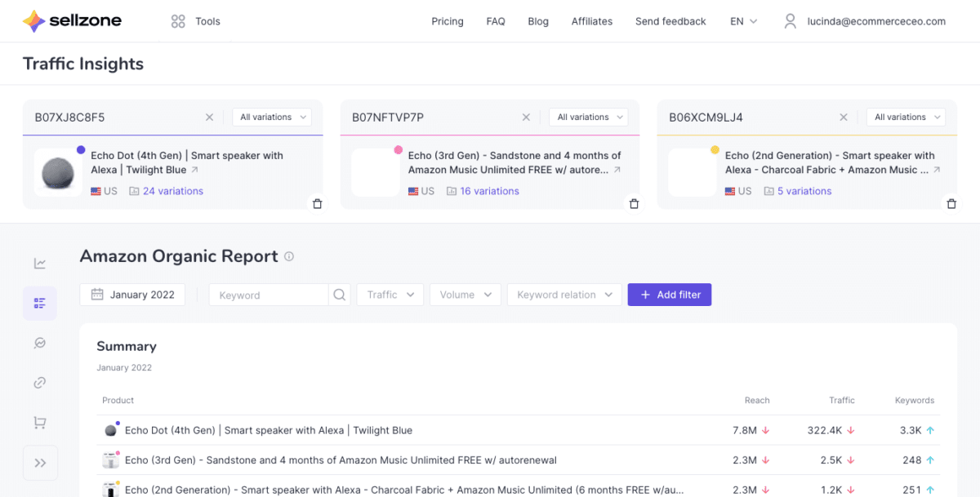Focus the Keyword search field
Image resolution: width=980 pixels, height=497 pixels.
coord(269,295)
